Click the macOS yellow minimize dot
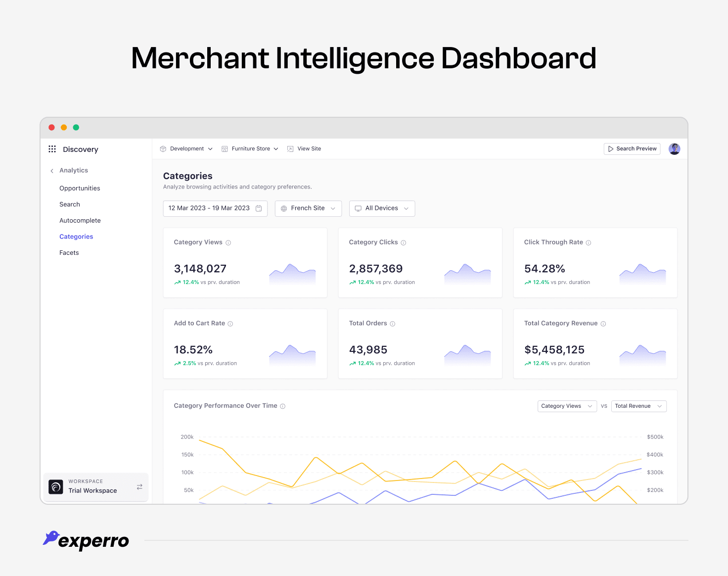Viewport: 728px width, 576px height. click(64, 128)
